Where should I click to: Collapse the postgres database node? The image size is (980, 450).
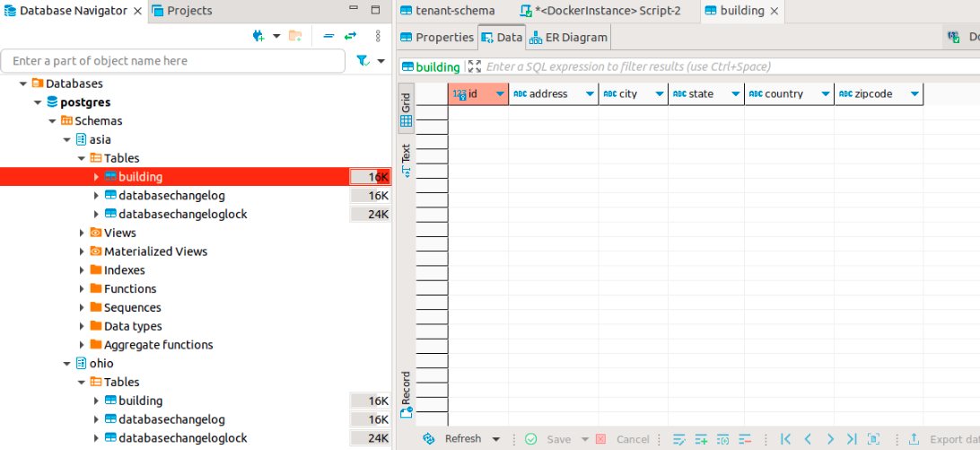pos(38,102)
